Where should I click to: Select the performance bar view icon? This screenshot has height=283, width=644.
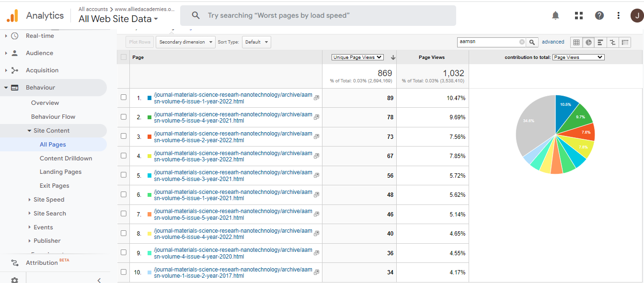coord(600,42)
